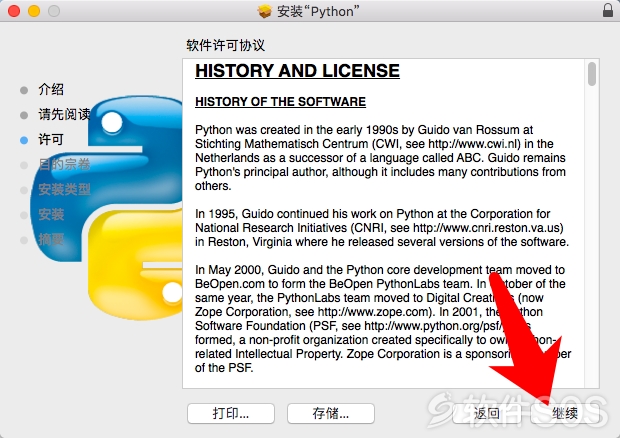
Task: Select the 许可 step in the sidebar
Action: coord(51,140)
